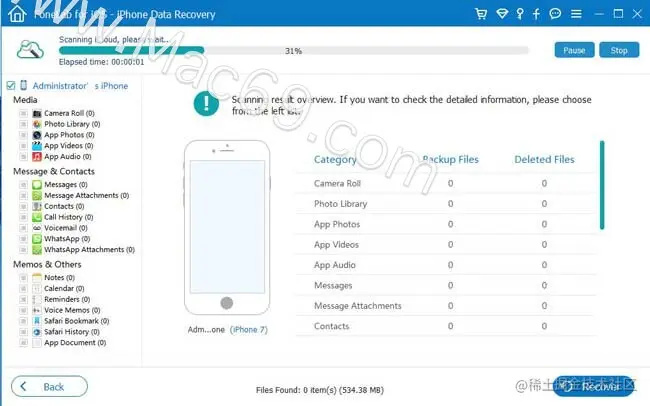Open the chat feedback icon
This screenshot has height=406, width=650.
(555, 14)
